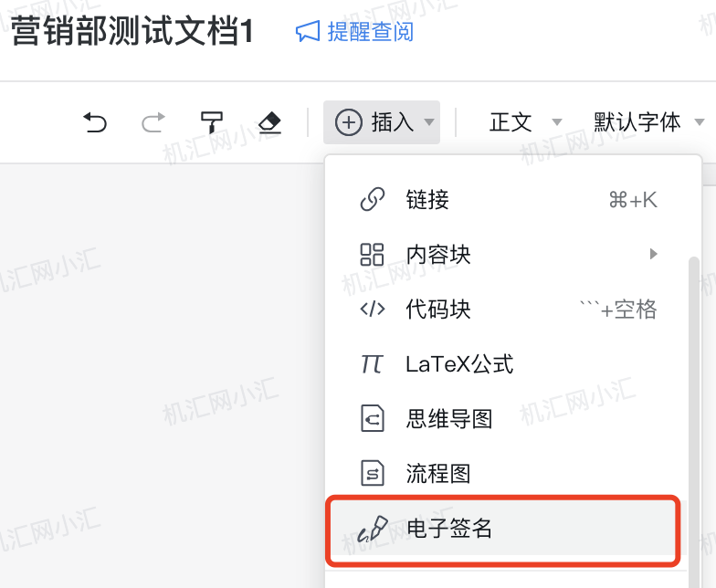716x588 pixels.
Task: Click the signature pen icon
Action: tap(373, 530)
